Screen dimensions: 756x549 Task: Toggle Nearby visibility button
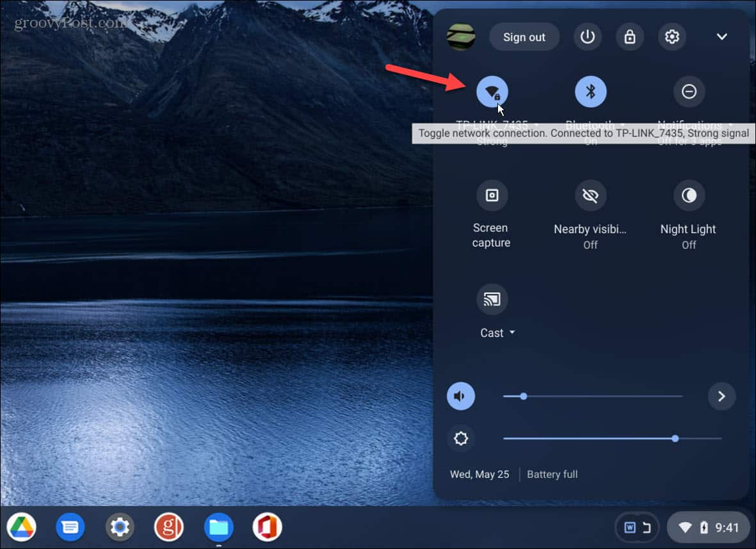pyautogui.click(x=590, y=195)
